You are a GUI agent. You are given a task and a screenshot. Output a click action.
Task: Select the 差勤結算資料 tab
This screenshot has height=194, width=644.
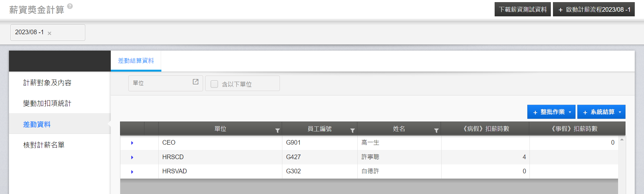(136, 61)
